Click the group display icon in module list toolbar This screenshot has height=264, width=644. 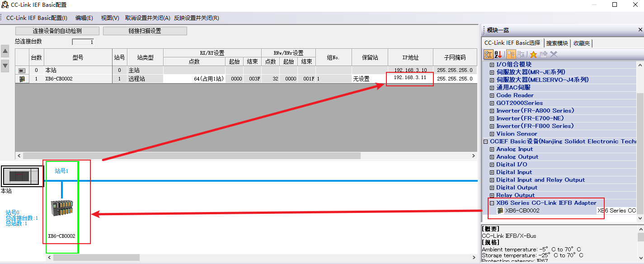pos(488,54)
